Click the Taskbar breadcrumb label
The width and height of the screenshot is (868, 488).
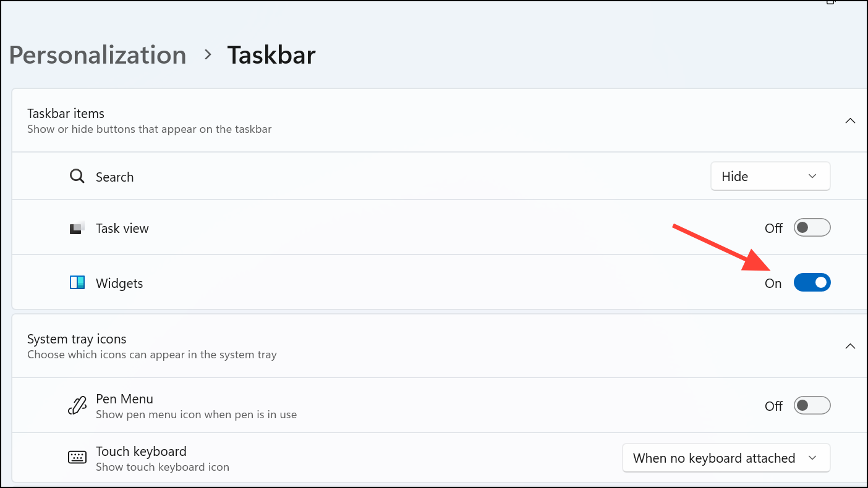271,55
